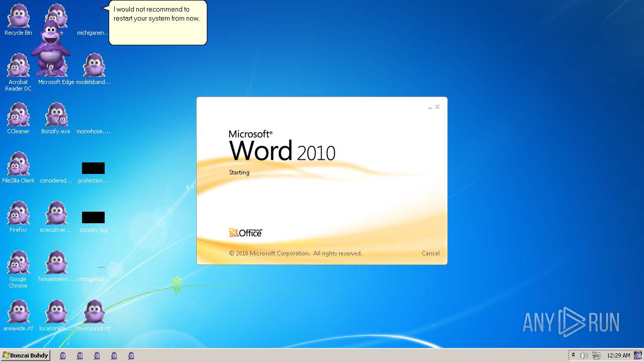This screenshot has height=362, width=644.
Task: Click the second pinned taskbar Bonzi icon
Action: coord(80,355)
